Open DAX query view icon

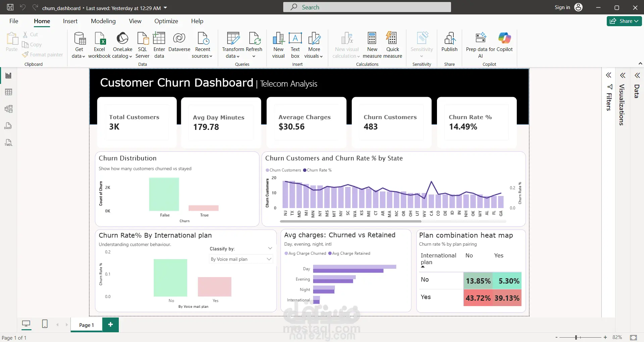click(x=8, y=126)
